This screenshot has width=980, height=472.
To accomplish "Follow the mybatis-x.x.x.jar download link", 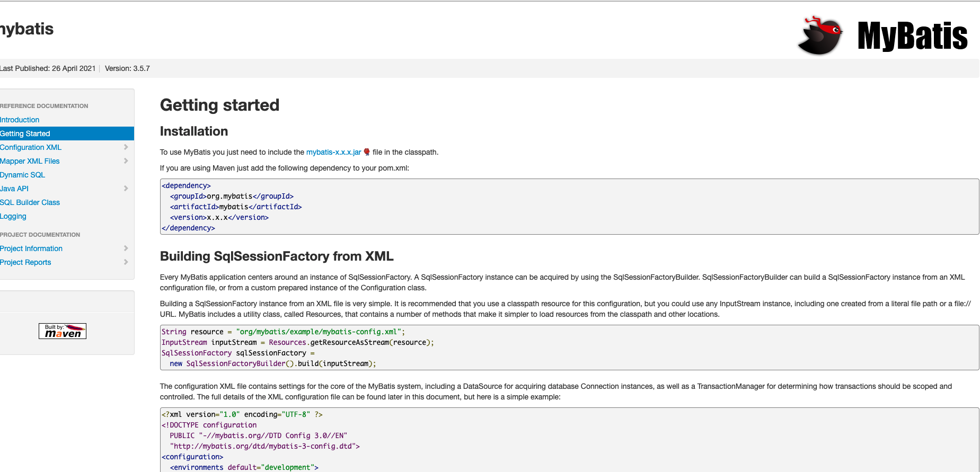I will point(333,152).
